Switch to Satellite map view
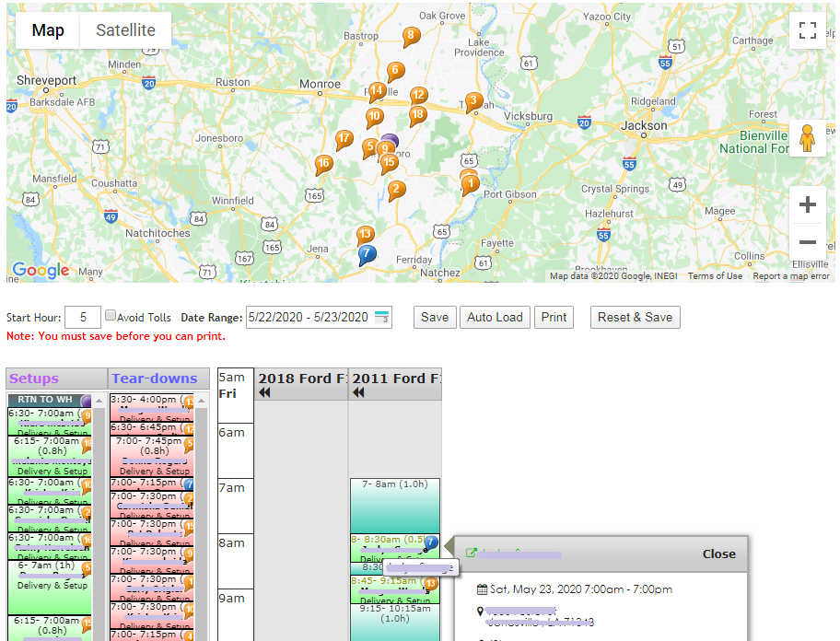The width and height of the screenshot is (840, 641). (x=125, y=30)
